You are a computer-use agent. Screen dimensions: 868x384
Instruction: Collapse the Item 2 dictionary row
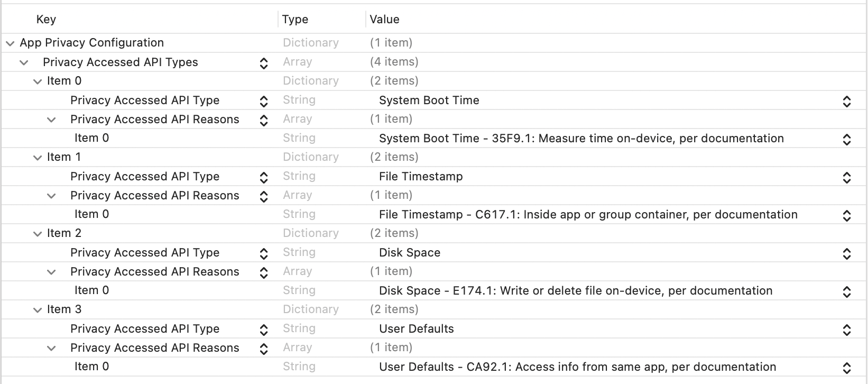point(38,234)
